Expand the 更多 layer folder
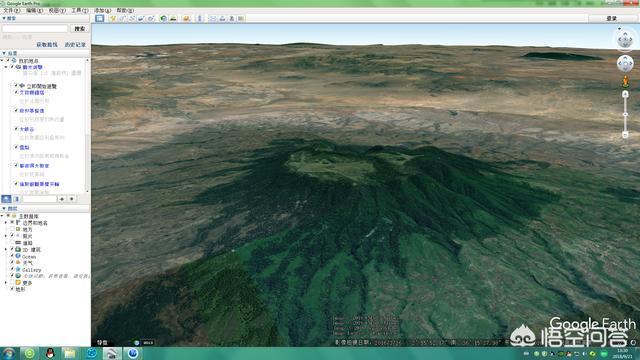Image resolution: width=640 pixels, height=360 pixels. click(6, 282)
